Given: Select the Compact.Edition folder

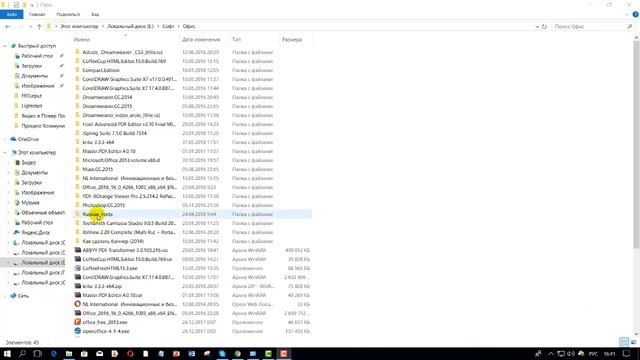Looking at the screenshot, I should [101, 70].
